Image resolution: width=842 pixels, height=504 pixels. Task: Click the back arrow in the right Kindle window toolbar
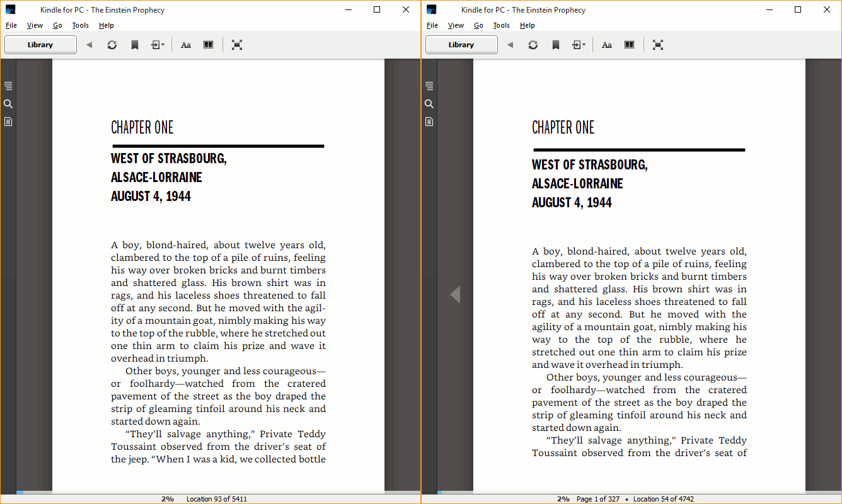pos(510,45)
